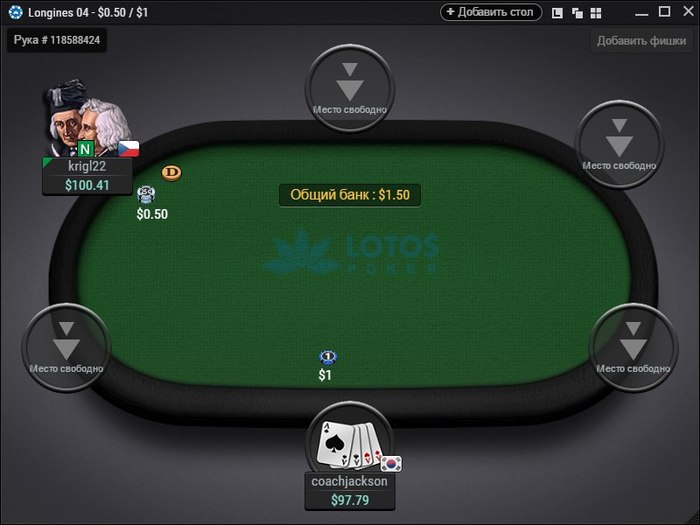Click the Korean flag icon by coachjackson
The height and width of the screenshot is (525, 700).
(392, 464)
